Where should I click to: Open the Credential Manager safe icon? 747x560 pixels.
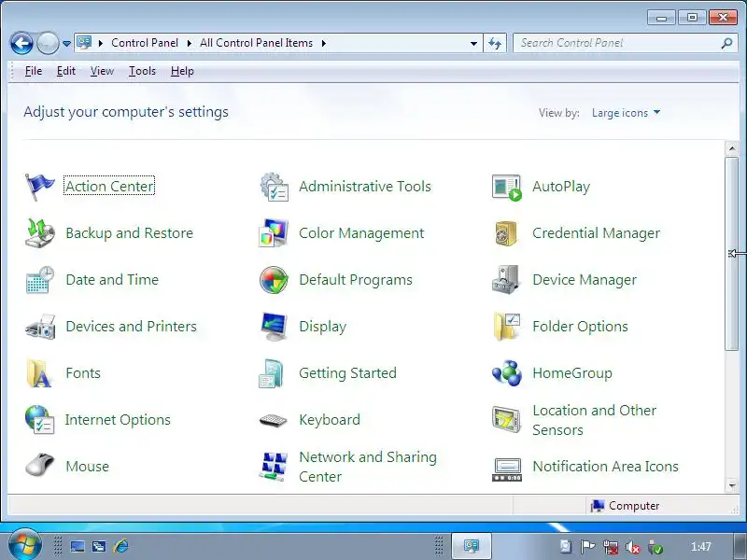tap(506, 233)
